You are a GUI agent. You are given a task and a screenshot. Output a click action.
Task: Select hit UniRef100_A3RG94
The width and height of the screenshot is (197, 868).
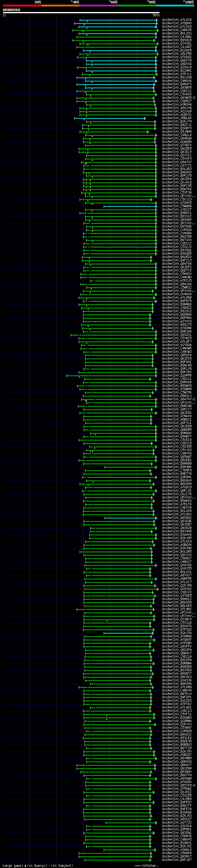pyautogui.click(x=177, y=104)
